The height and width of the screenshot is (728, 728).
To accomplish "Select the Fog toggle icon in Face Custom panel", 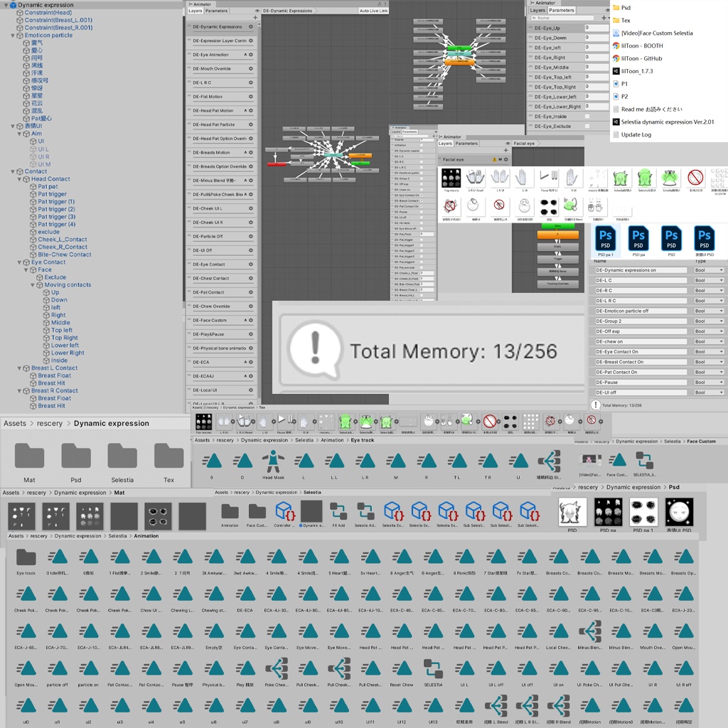I will [x=451, y=178].
